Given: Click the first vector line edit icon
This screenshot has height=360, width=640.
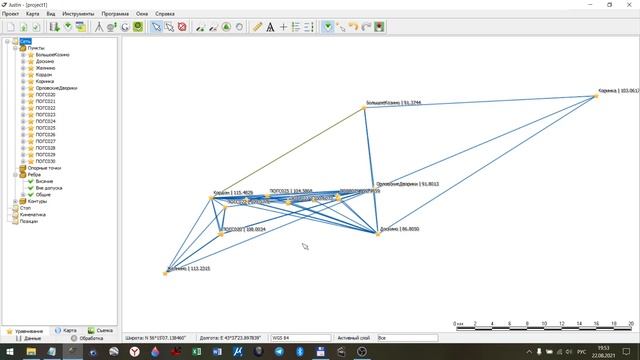Looking at the screenshot, I should point(200,27).
